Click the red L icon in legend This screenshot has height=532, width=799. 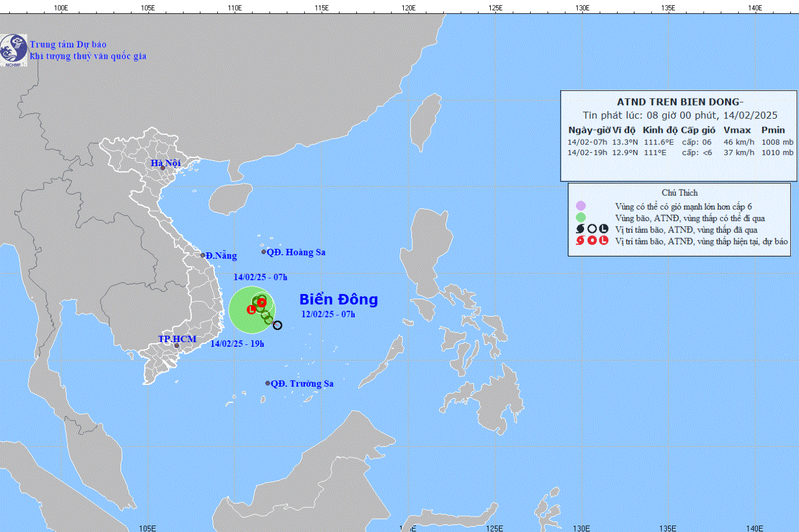click(x=604, y=241)
